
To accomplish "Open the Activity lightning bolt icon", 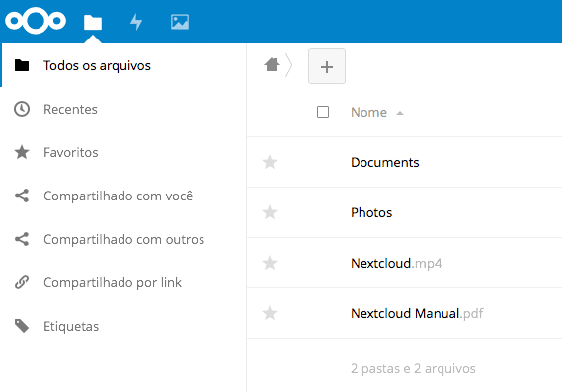I will 136,22.
